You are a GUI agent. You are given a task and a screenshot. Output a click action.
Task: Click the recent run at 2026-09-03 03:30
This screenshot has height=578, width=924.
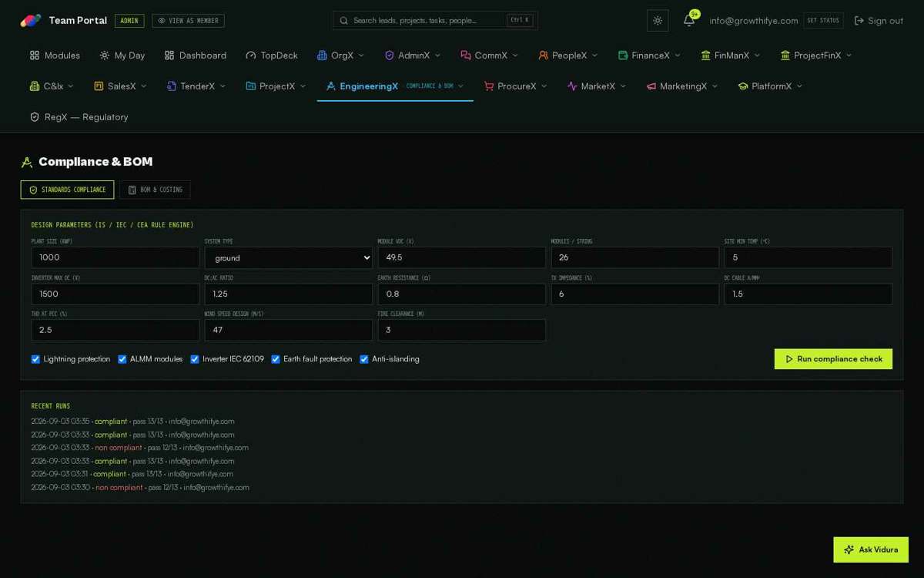[140, 488]
